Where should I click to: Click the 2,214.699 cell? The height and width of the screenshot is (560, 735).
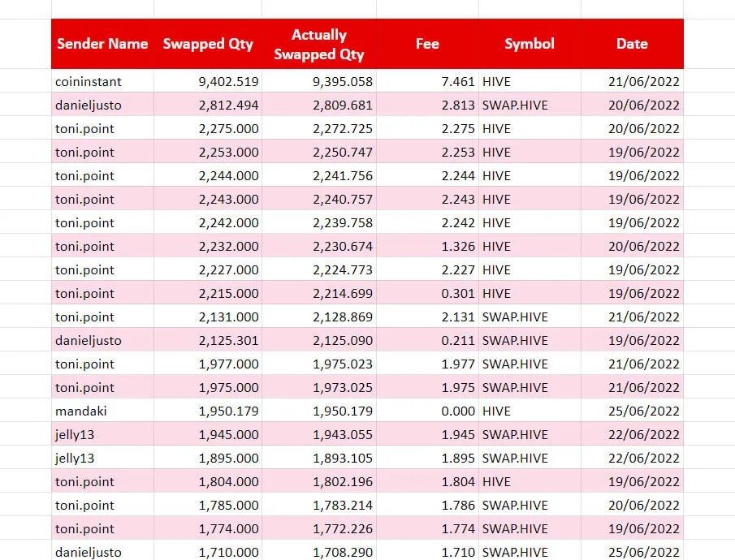pos(318,293)
